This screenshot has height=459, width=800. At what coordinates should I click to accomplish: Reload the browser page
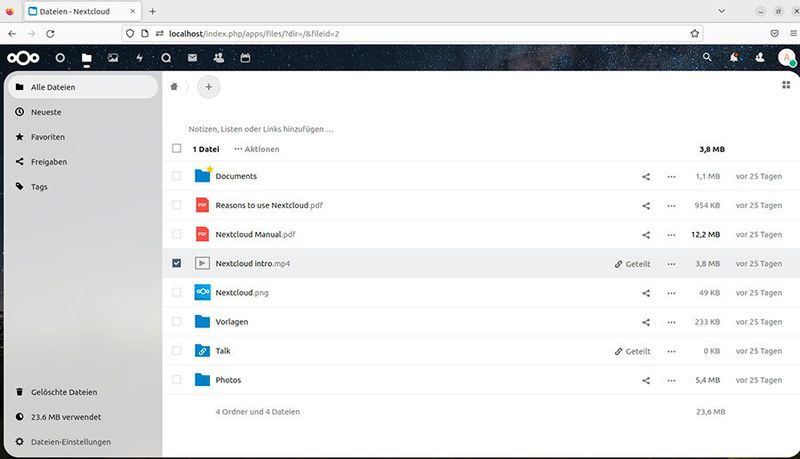coord(50,34)
